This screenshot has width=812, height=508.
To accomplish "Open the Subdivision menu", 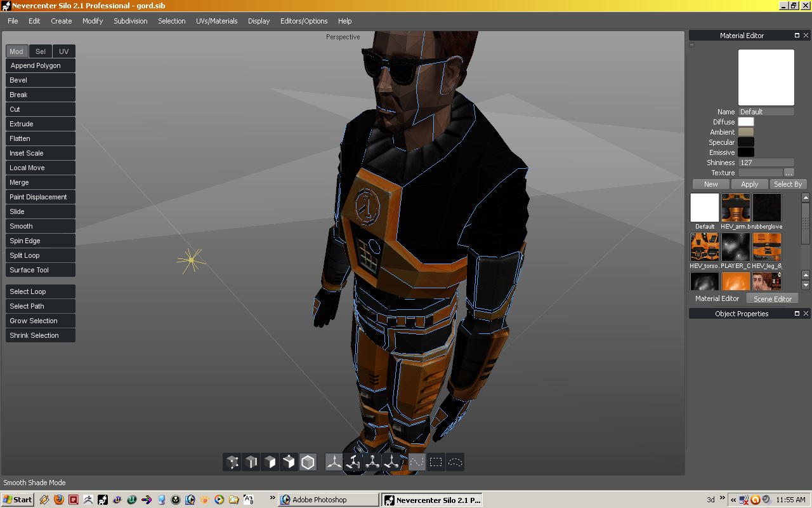I will (x=130, y=21).
